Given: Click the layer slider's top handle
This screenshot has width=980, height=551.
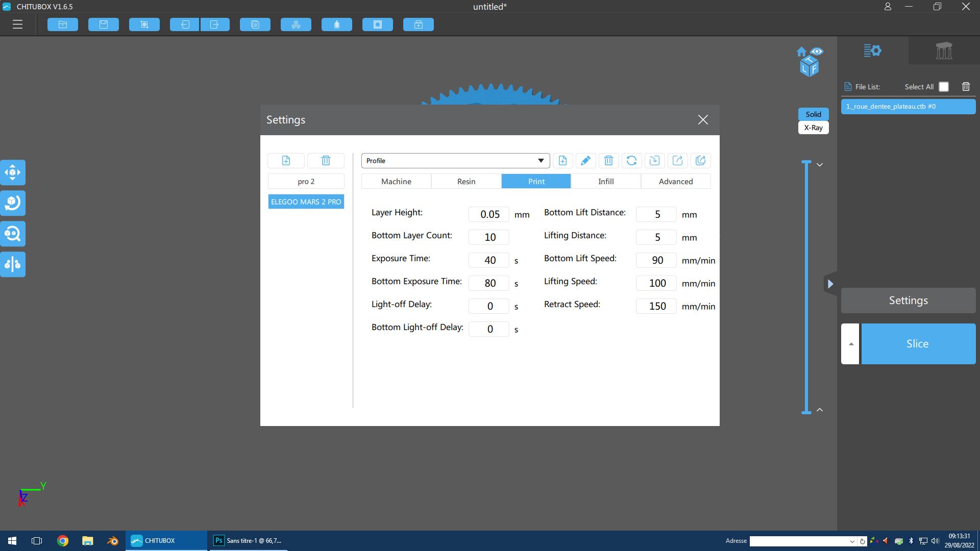Looking at the screenshot, I should point(806,162).
